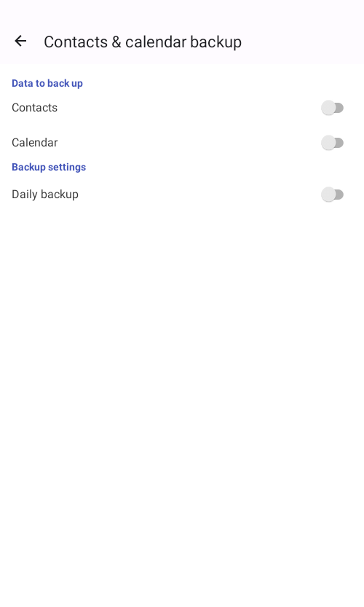Turn on the Calendar backup switch
Image resolution: width=364 pixels, height=607 pixels.
[332, 143]
